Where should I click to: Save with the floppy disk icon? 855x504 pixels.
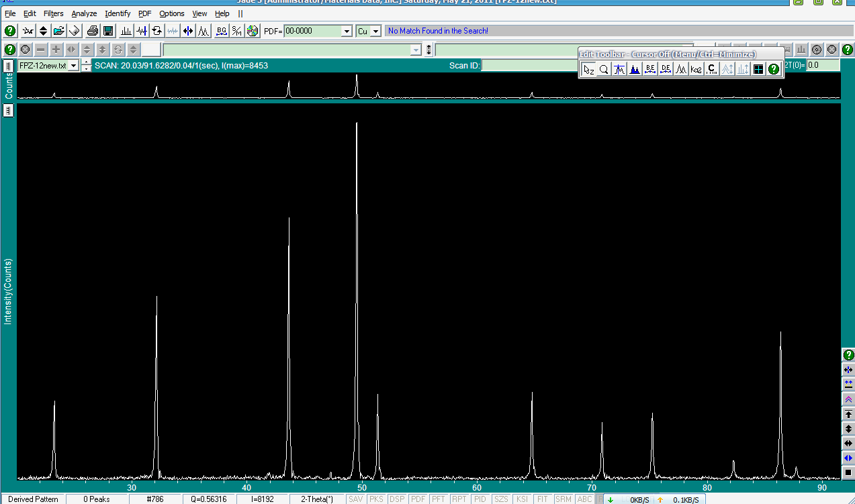click(x=107, y=31)
